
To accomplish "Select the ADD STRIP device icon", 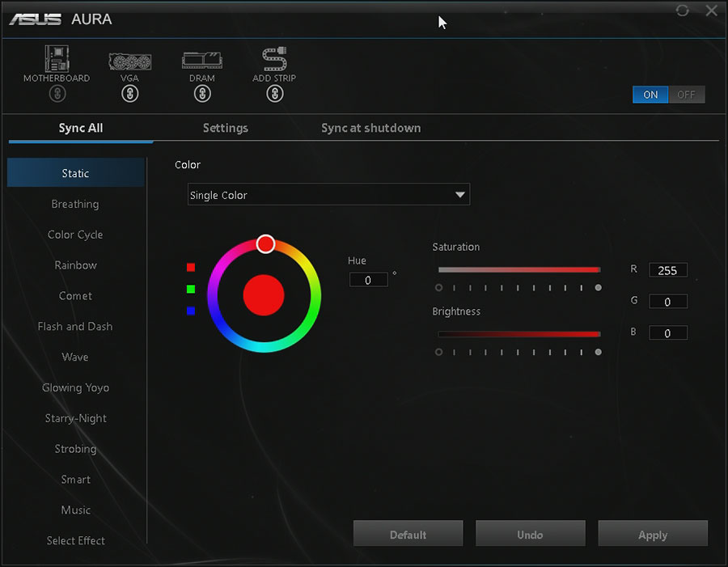I will coord(274,59).
